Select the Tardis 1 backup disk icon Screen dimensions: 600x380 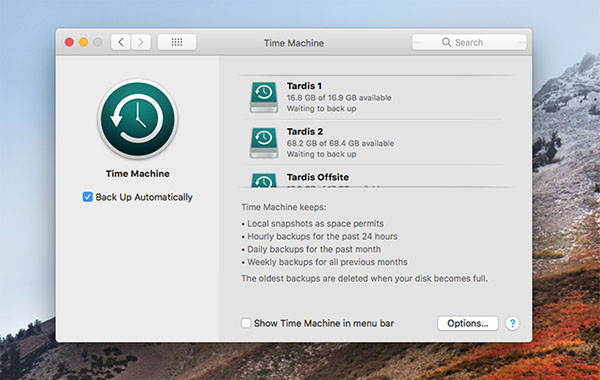(264, 97)
